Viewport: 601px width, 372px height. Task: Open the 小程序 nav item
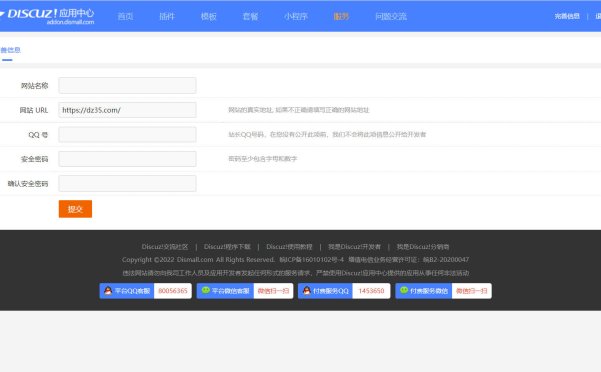[x=296, y=16]
